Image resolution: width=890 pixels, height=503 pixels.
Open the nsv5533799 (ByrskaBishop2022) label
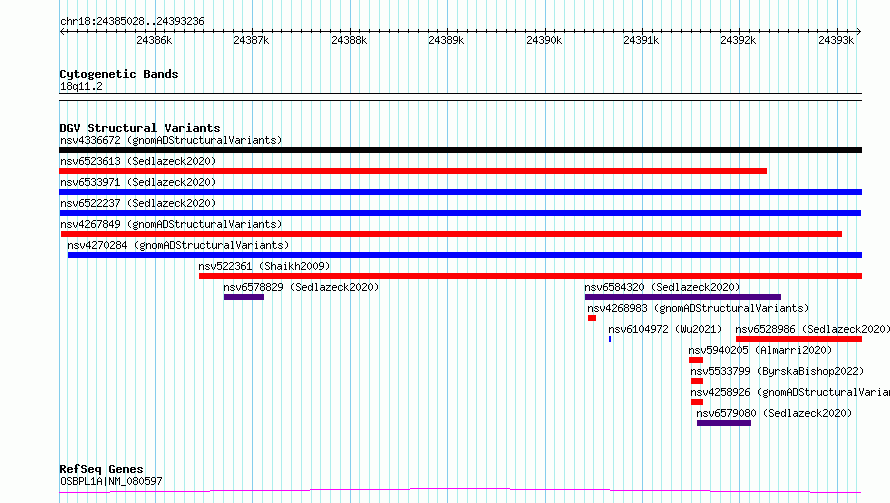coord(777,371)
